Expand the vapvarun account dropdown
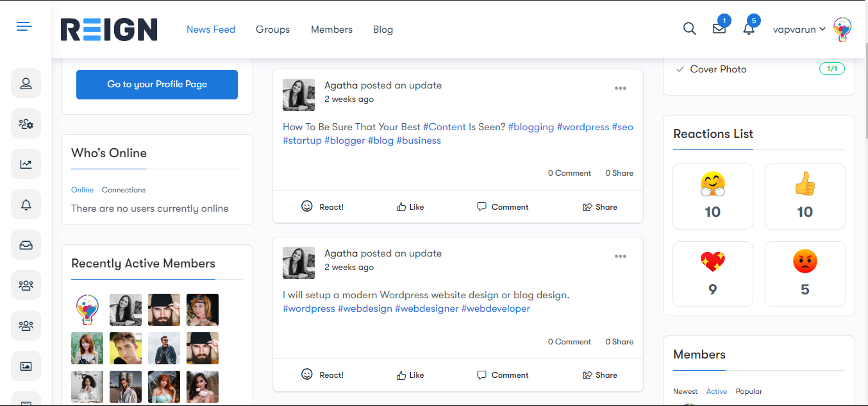This screenshot has height=406, width=868. (799, 29)
